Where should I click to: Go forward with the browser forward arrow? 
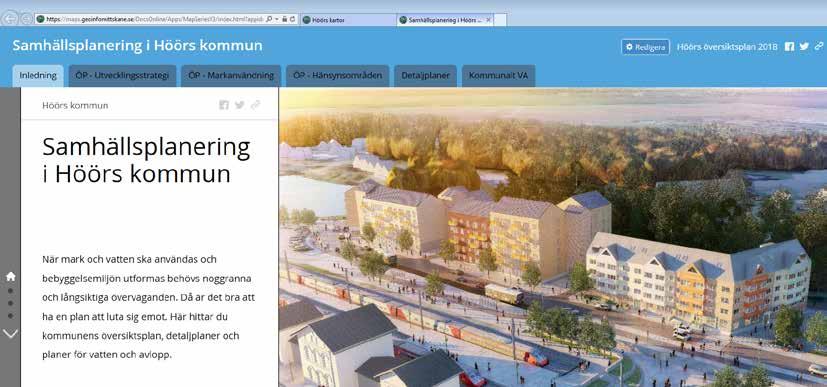[x=26, y=19]
